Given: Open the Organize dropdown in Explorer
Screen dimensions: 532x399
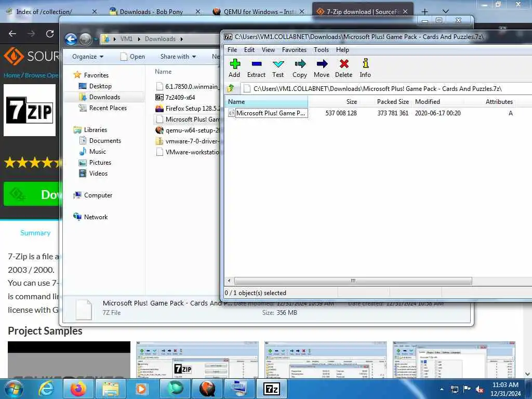Looking at the screenshot, I should (x=87, y=57).
